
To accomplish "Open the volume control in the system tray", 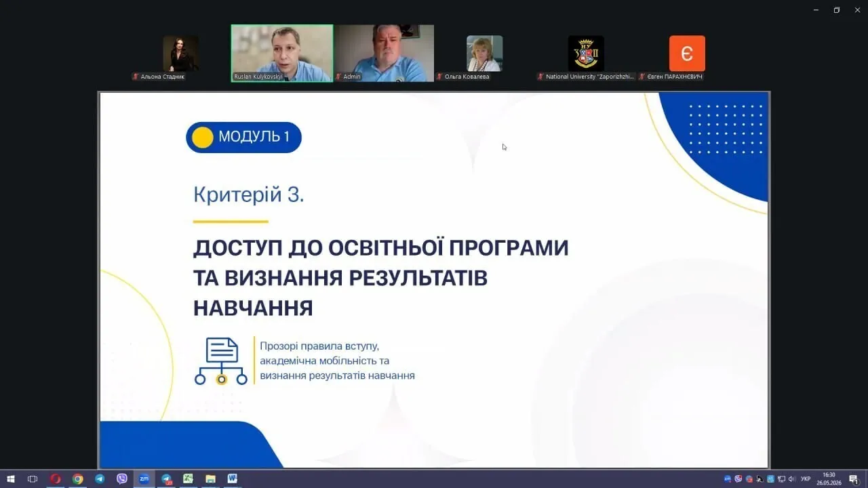I will click(x=792, y=479).
